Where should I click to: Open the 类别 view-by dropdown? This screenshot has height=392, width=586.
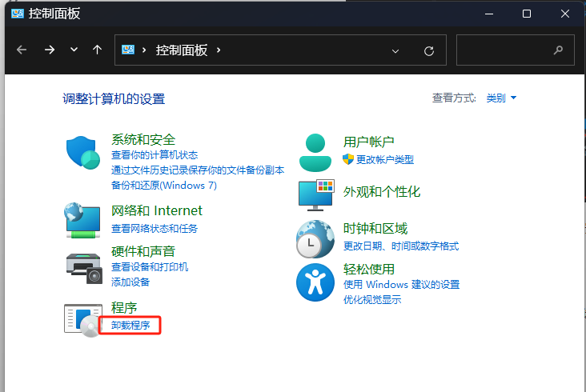pyautogui.click(x=501, y=98)
